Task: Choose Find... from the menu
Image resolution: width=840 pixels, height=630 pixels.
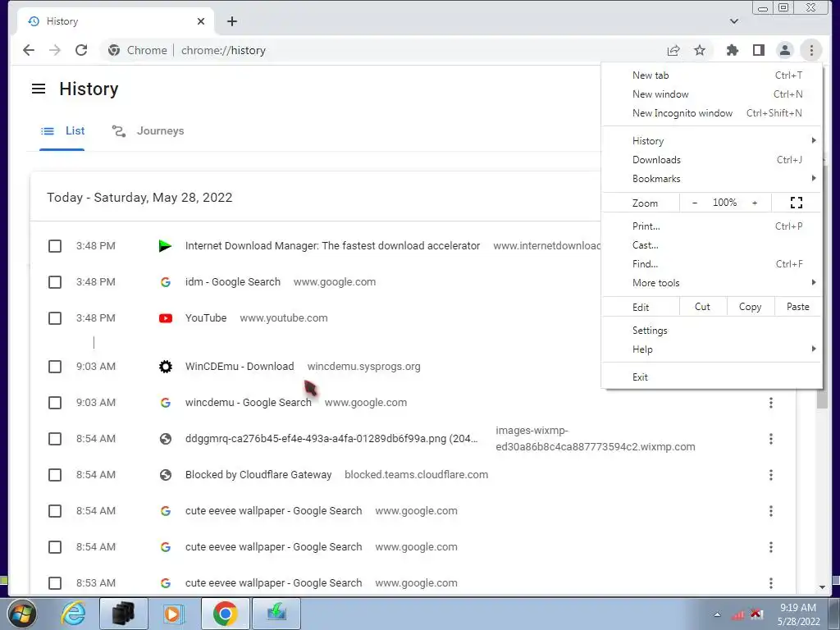Action: [x=711, y=264]
